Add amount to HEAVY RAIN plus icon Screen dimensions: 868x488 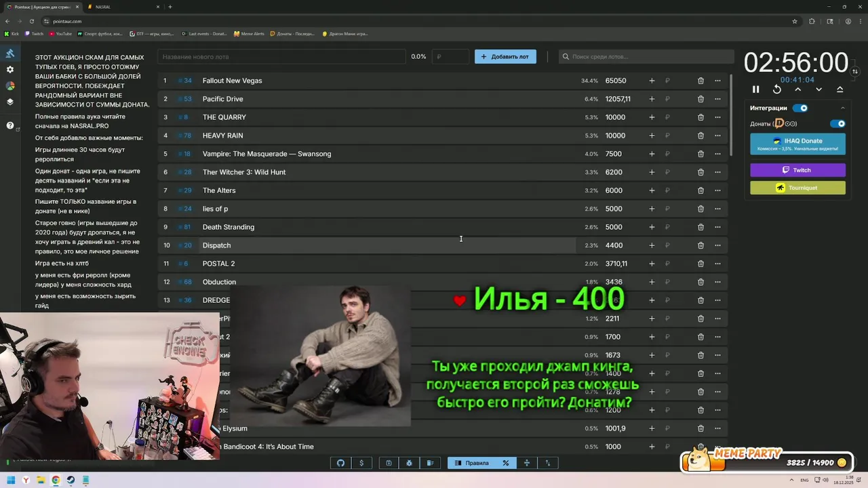(x=652, y=136)
